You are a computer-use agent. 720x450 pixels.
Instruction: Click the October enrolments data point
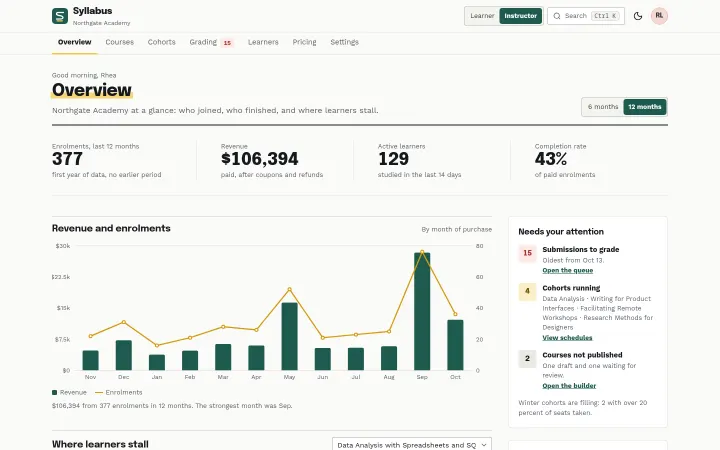coord(455,315)
